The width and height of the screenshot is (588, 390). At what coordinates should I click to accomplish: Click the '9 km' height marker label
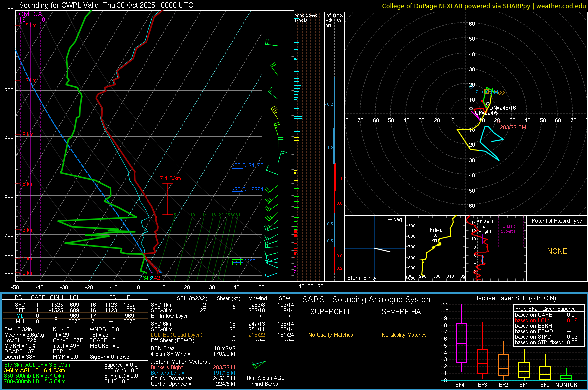pyautogui.click(x=28, y=134)
